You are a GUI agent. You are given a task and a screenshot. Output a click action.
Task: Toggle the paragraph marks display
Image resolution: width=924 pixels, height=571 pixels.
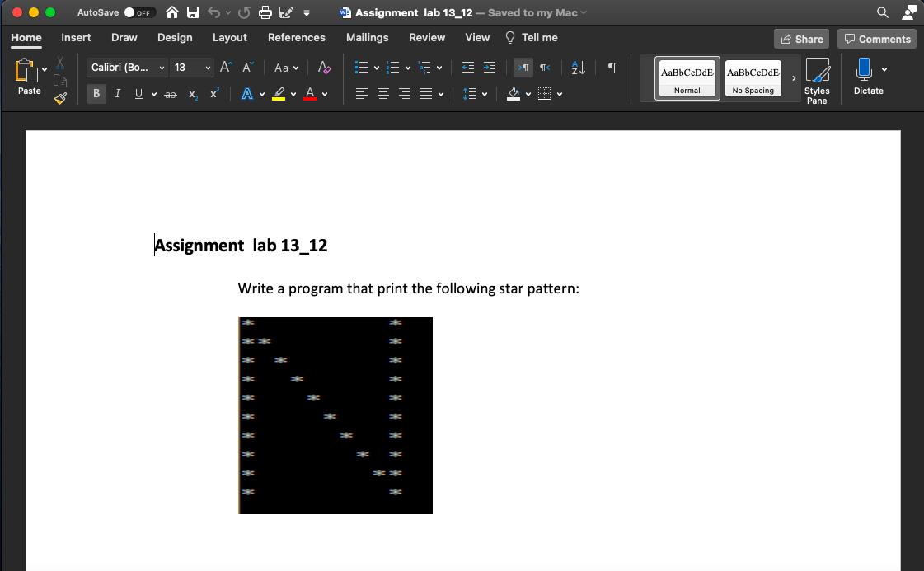[611, 68]
